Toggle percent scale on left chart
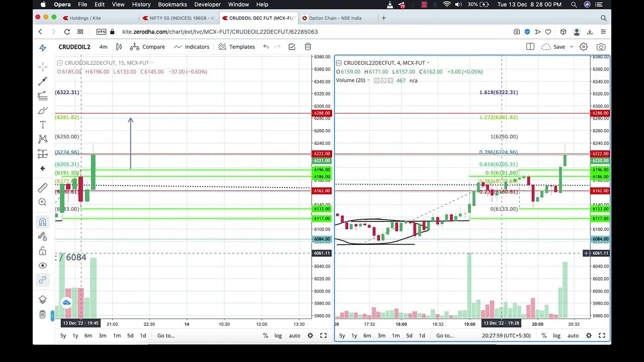This screenshot has height=362, width=644. [266, 335]
